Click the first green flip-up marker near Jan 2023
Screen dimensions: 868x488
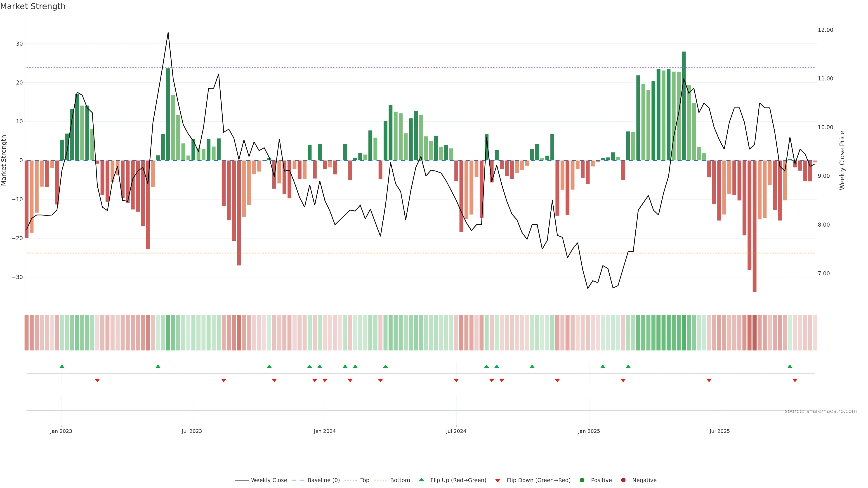62,366
